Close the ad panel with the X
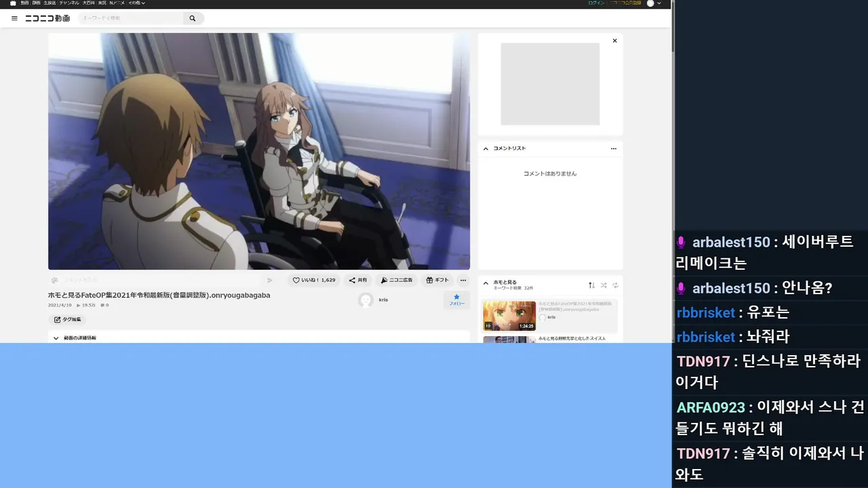This screenshot has width=868, height=488. 615,41
